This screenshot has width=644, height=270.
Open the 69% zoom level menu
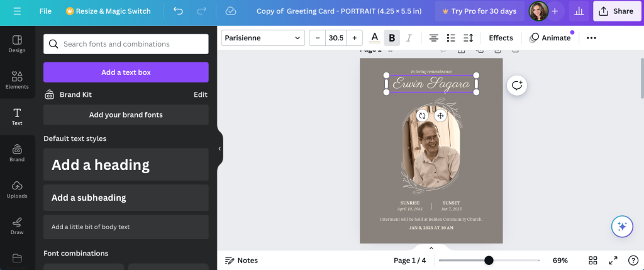pos(560,260)
